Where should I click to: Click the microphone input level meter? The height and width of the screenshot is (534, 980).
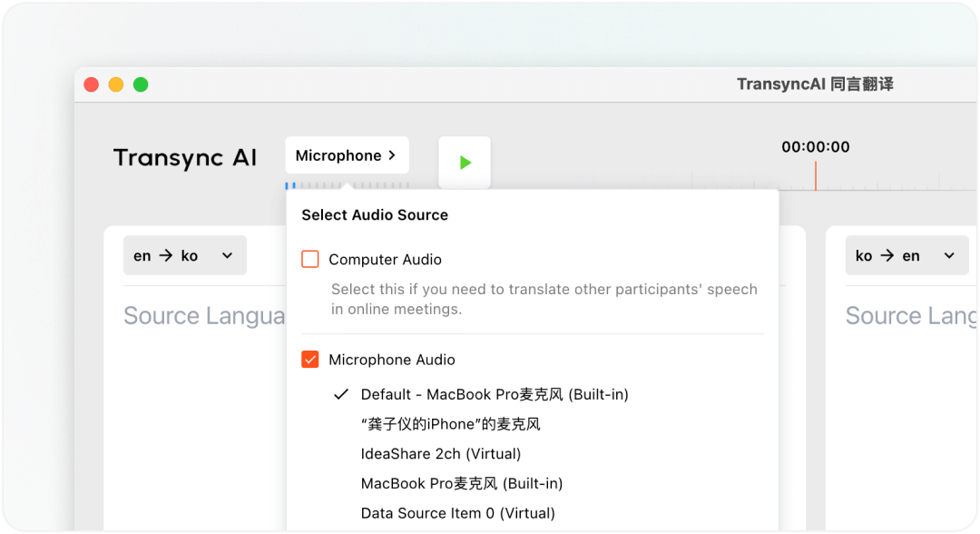click(x=347, y=185)
